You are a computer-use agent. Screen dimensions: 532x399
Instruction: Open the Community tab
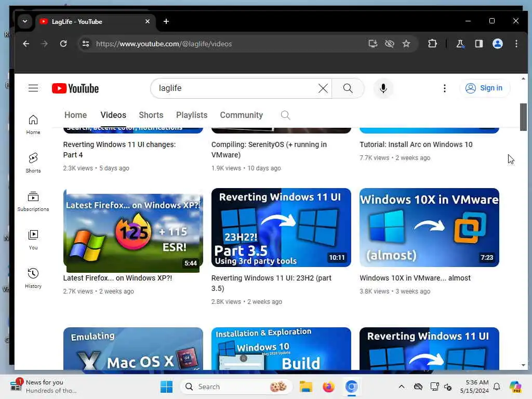point(241,115)
